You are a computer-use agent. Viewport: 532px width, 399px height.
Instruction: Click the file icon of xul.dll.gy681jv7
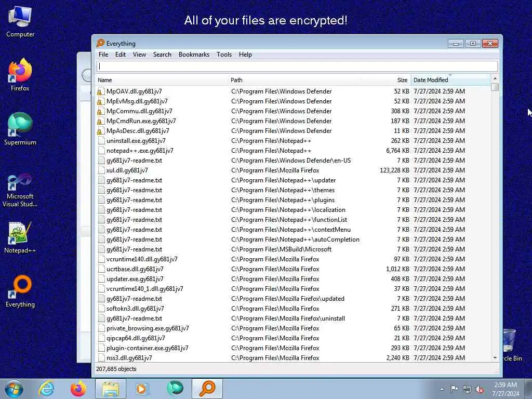point(101,170)
